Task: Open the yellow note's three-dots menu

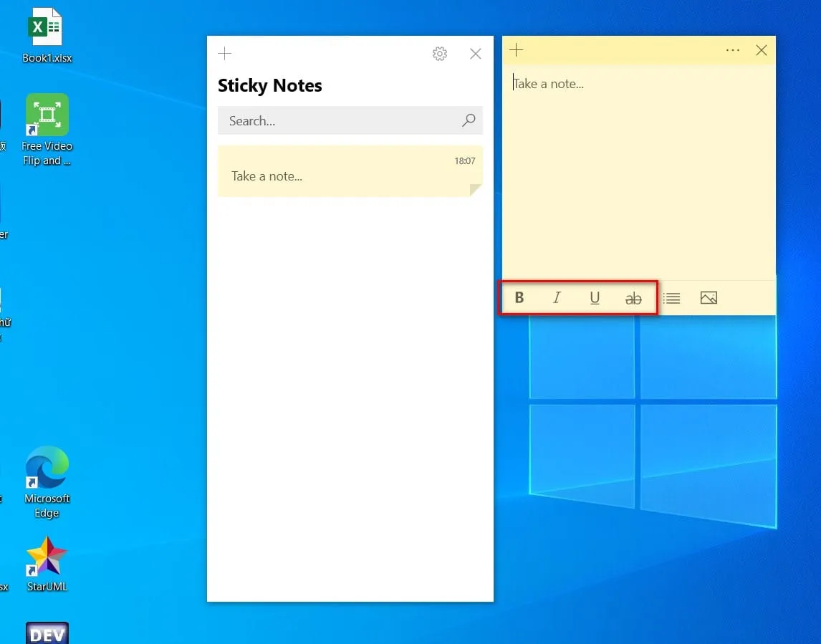Action: point(732,50)
